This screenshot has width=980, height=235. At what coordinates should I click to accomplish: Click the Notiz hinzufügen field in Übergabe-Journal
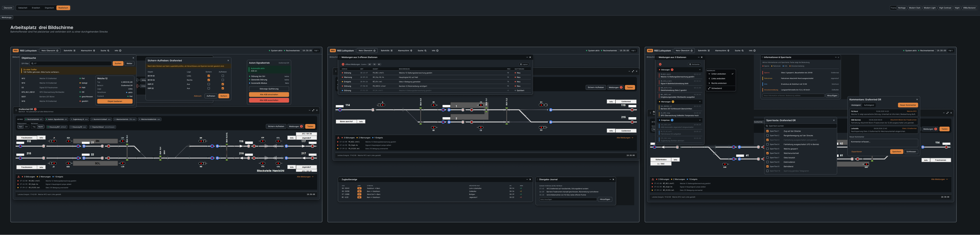pos(568,199)
